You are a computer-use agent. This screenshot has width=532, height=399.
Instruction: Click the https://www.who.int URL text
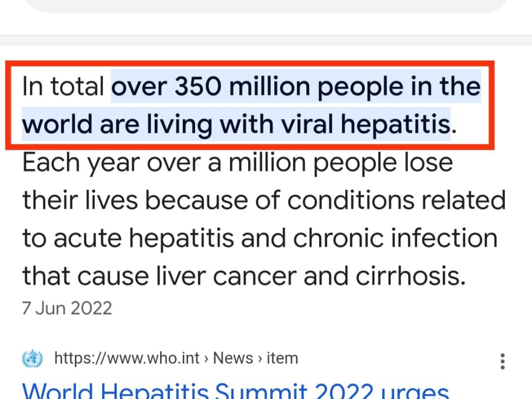click(x=127, y=358)
